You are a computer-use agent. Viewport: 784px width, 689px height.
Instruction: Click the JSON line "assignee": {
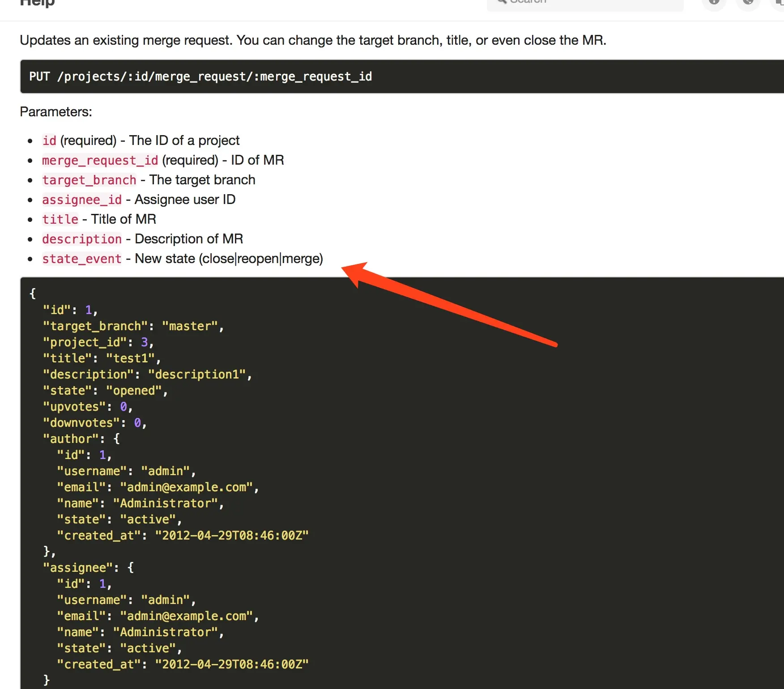tap(88, 568)
